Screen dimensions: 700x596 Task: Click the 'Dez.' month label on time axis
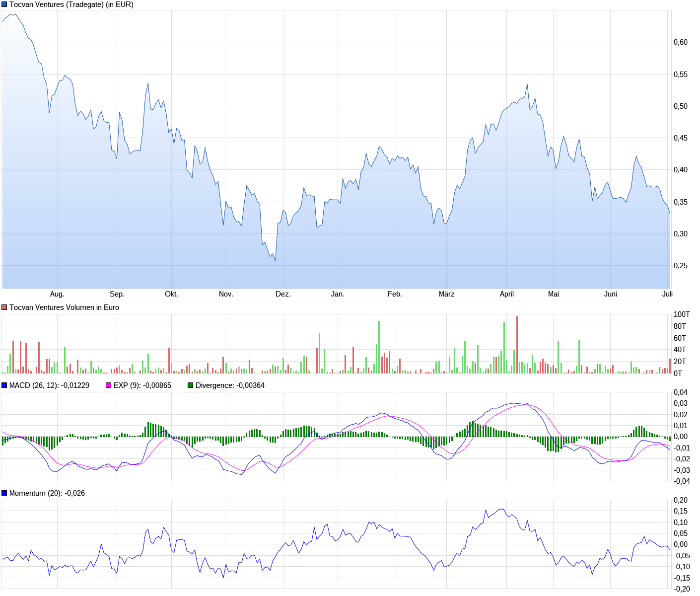pos(283,294)
